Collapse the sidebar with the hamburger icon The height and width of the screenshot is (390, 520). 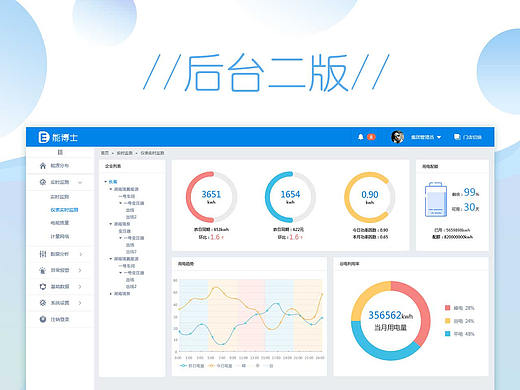60,152
